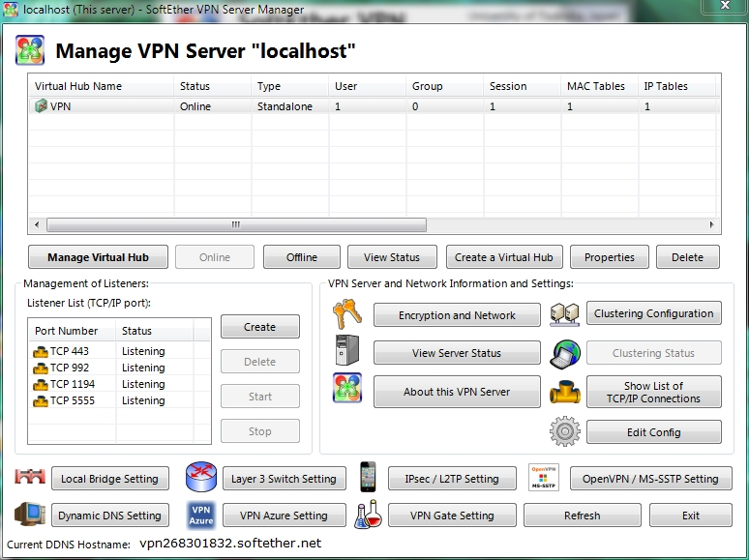Viewport: 749px width, 560px height.
Task: Click the Delete hub button
Action: click(x=687, y=257)
